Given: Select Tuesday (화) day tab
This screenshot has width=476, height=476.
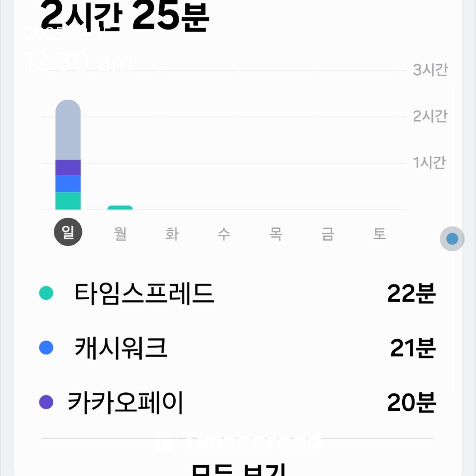Looking at the screenshot, I should pos(172,233).
